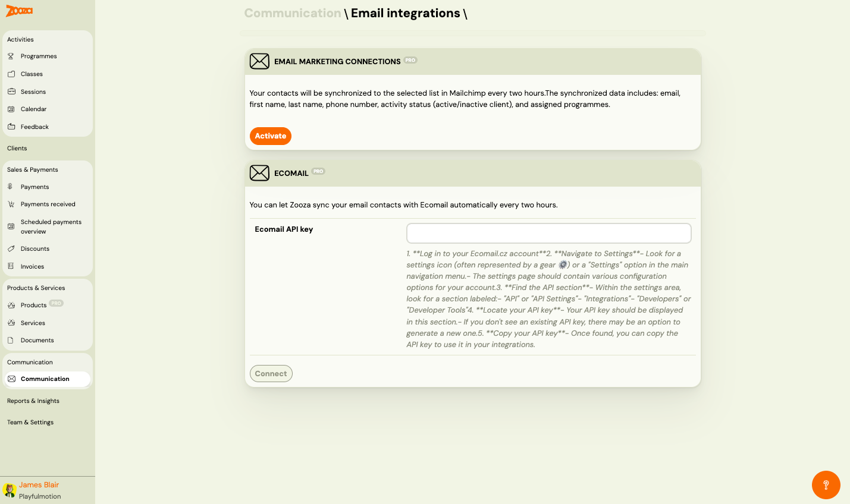This screenshot has height=504, width=850.
Task: Click the Feedback sidebar icon
Action: (x=11, y=127)
